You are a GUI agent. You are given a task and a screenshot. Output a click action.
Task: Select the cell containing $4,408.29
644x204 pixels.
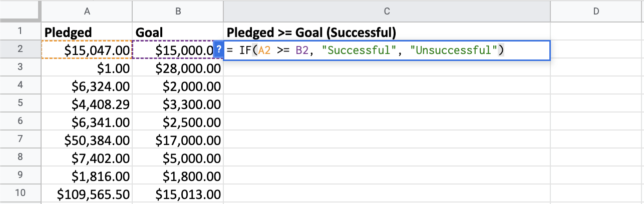click(x=87, y=104)
